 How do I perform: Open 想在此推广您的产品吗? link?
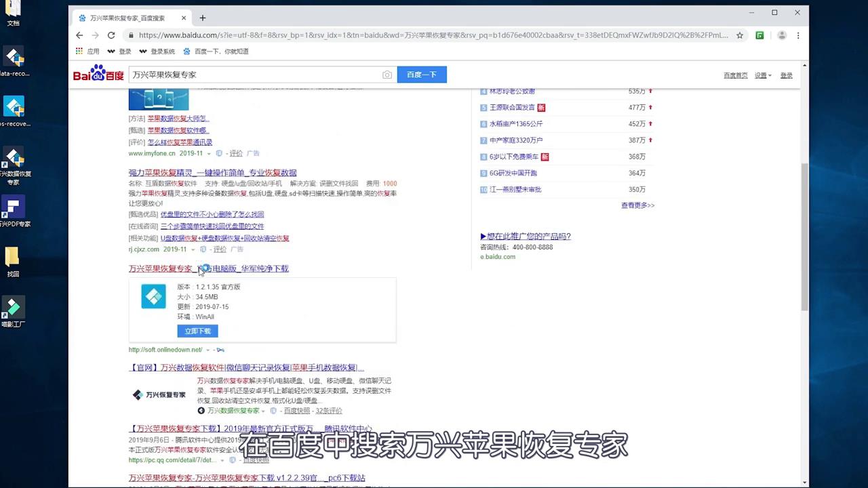(526, 237)
